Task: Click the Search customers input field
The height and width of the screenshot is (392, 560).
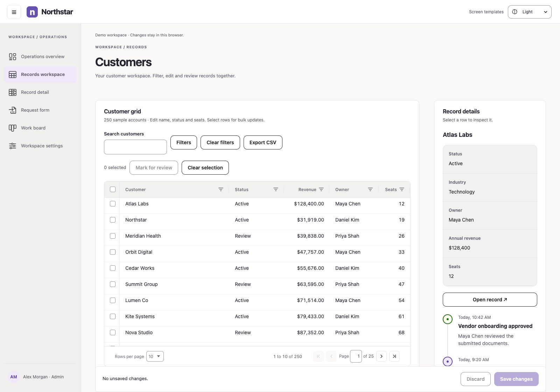Action: pyautogui.click(x=135, y=147)
